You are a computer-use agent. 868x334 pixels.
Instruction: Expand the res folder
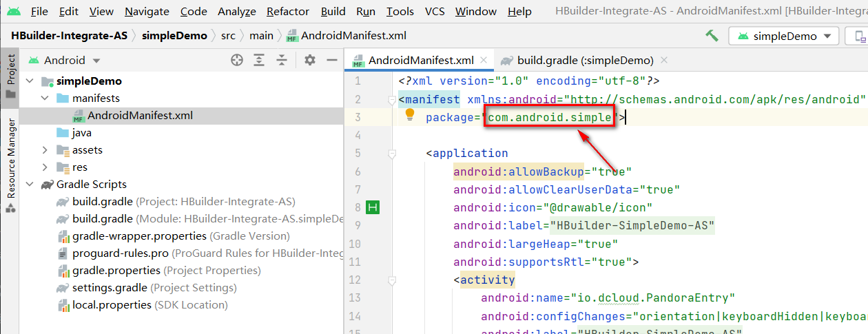pyautogui.click(x=45, y=167)
